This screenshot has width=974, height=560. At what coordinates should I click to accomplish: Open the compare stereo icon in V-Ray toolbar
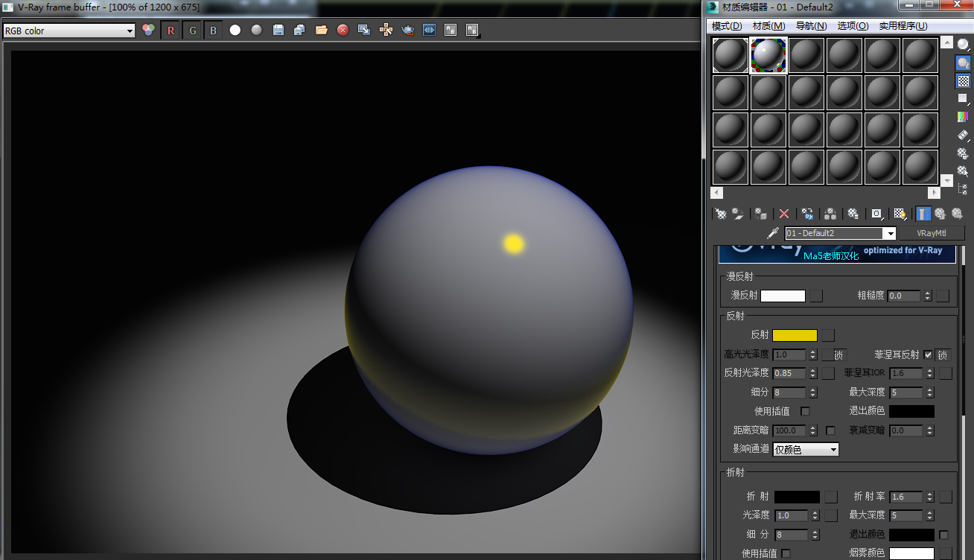pos(429,31)
